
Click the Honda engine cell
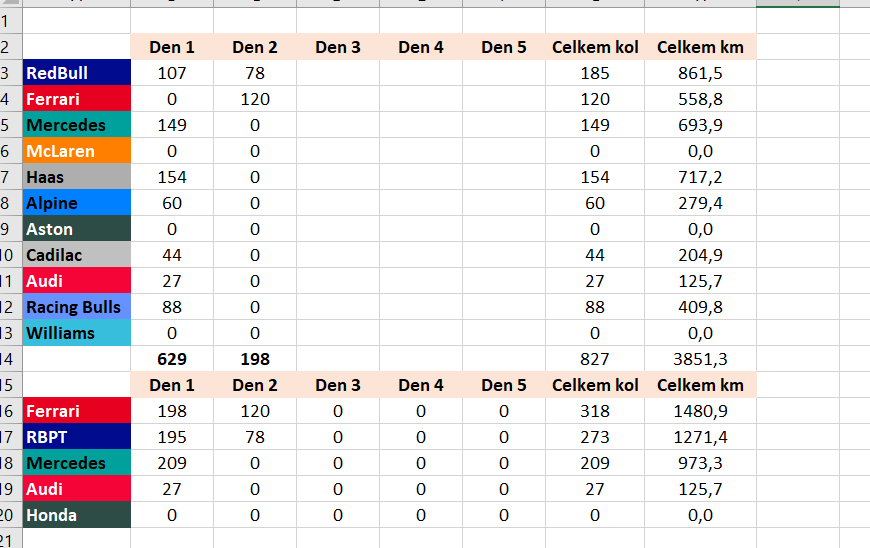pos(76,515)
